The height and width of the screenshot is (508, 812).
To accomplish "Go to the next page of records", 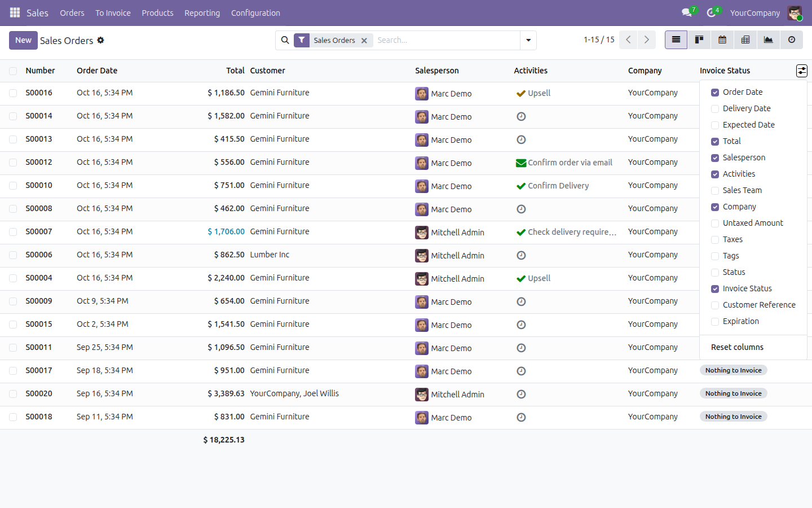I will click(x=647, y=40).
